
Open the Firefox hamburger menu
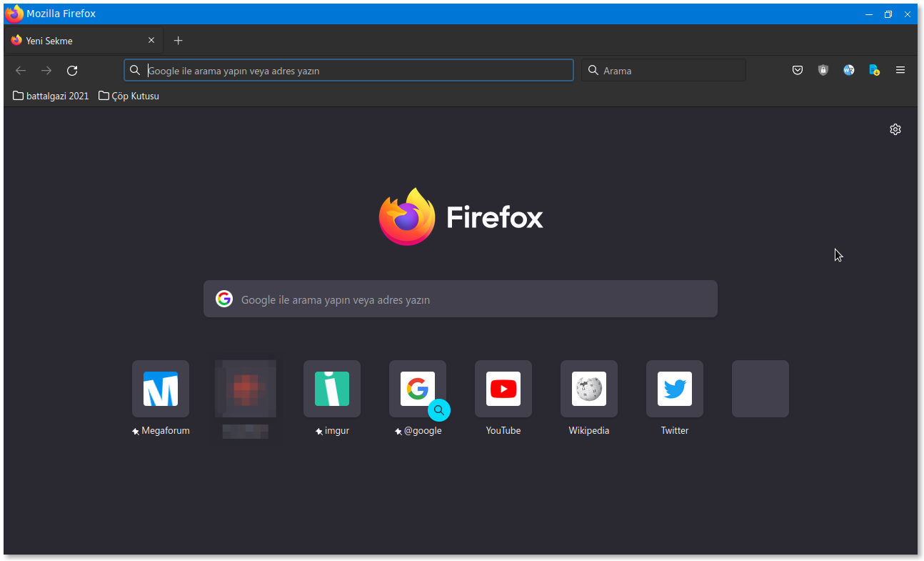point(900,70)
